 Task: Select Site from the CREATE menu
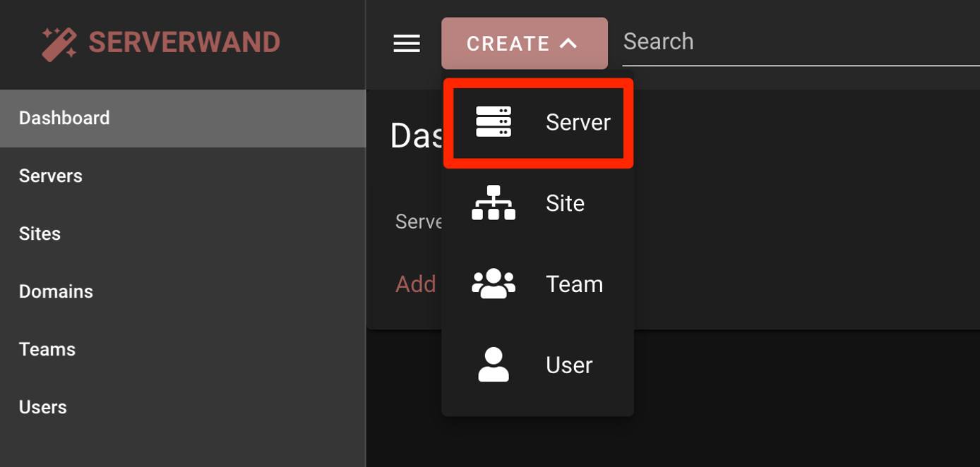(564, 202)
